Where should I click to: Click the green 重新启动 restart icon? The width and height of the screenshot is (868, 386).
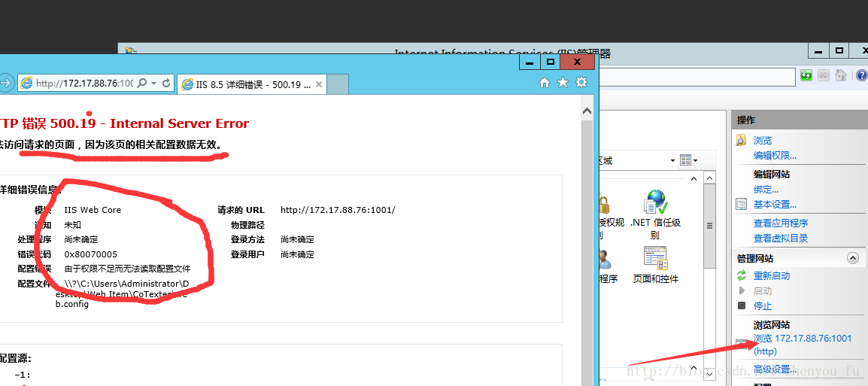point(742,275)
